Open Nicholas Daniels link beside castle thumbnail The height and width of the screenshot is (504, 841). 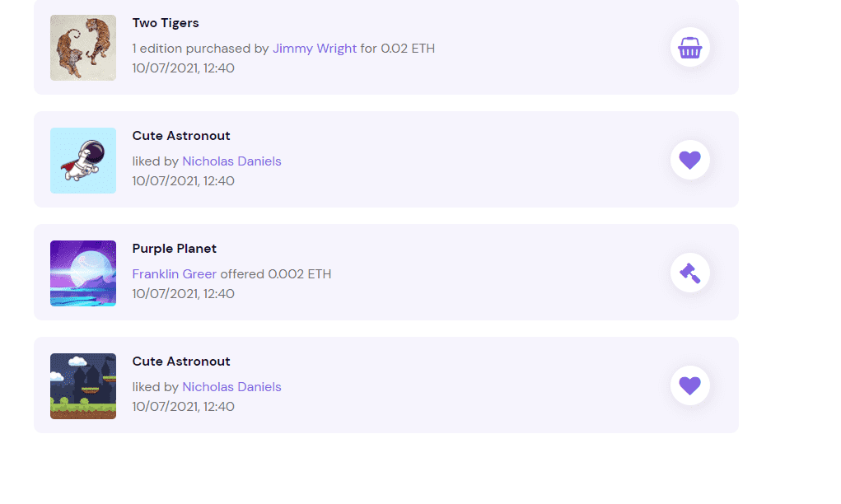(231, 387)
